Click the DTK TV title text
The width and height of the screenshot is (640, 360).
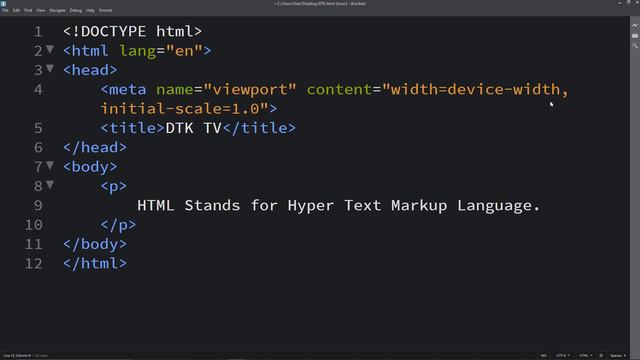coord(193,128)
